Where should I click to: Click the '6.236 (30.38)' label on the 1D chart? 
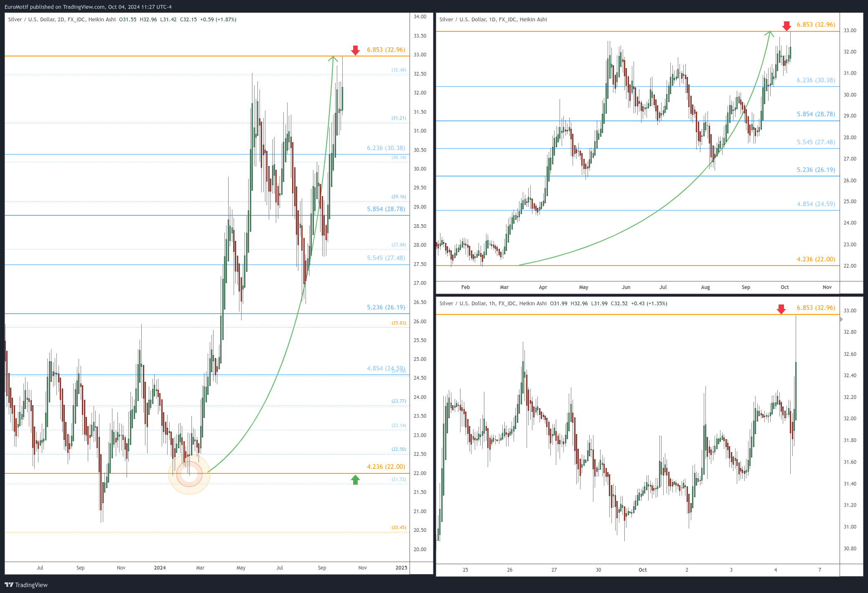pos(816,80)
